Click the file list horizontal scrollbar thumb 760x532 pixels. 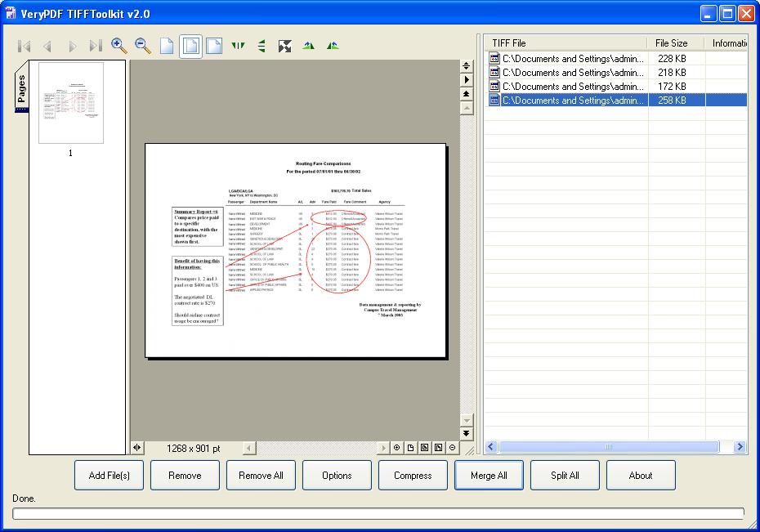[609, 447]
